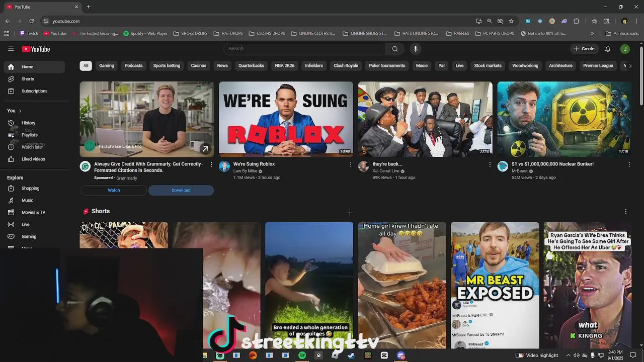Click the zoom magnifier icon in address bar
Screen dimensions: 644x362
[490, 21]
